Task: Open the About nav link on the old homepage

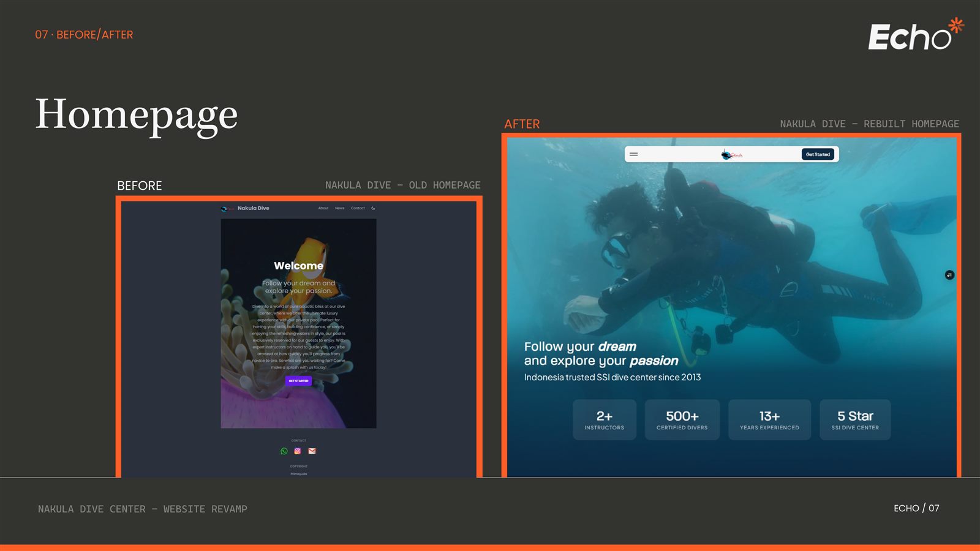Action: [x=323, y=208]
